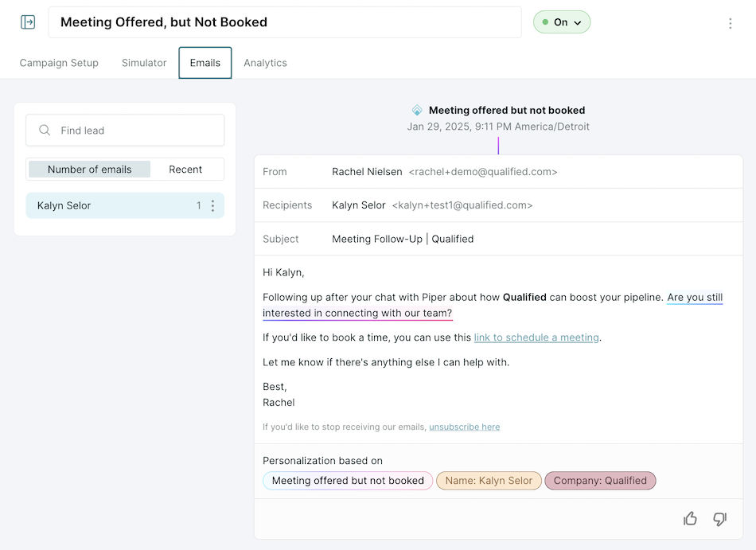This screenshot has width=756, height=550.
Task: Click the 'Let me know' closing sentence
Action: point(386,362)
